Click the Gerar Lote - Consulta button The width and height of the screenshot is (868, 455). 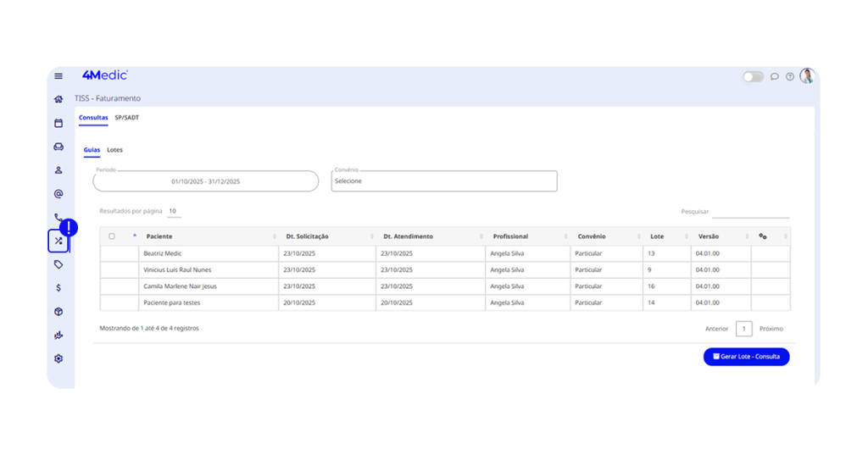coord(746,357)
